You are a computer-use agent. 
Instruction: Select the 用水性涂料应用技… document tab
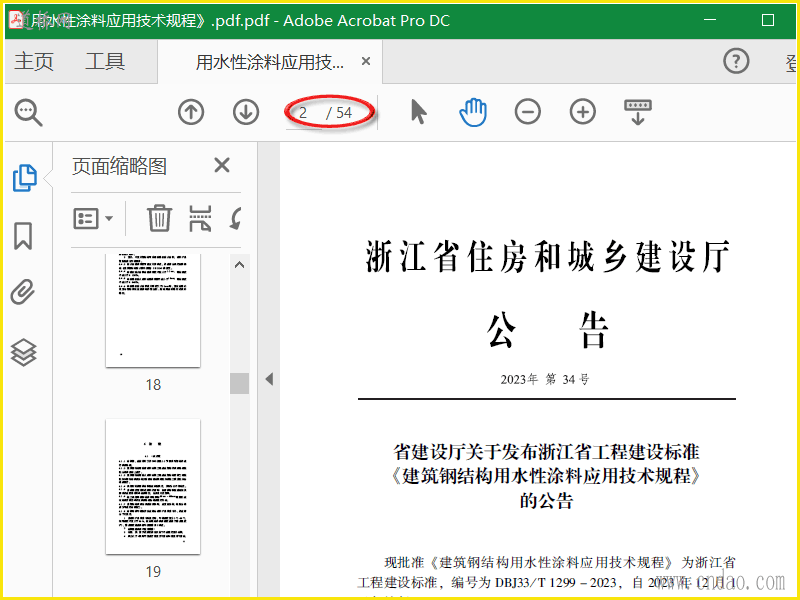270,62
